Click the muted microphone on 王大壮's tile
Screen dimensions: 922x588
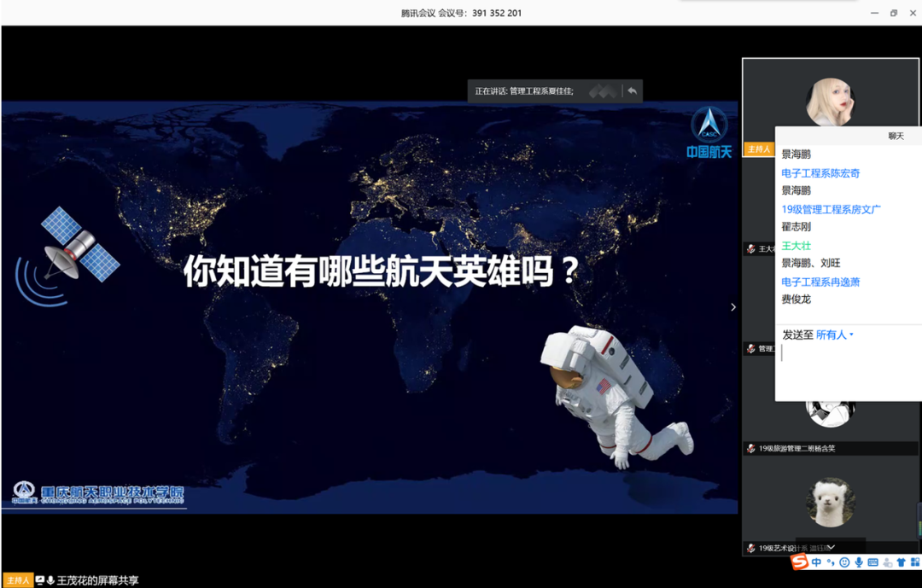point(750,248)
